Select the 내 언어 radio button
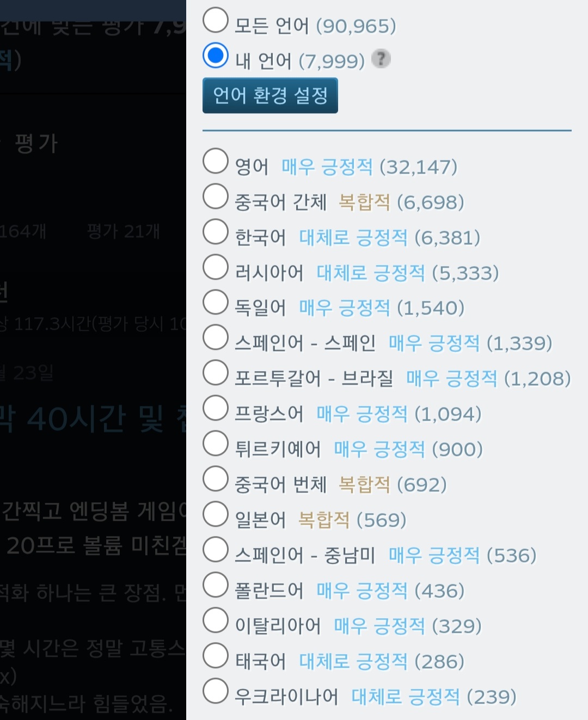588x720 pixels. coord(216,56)
